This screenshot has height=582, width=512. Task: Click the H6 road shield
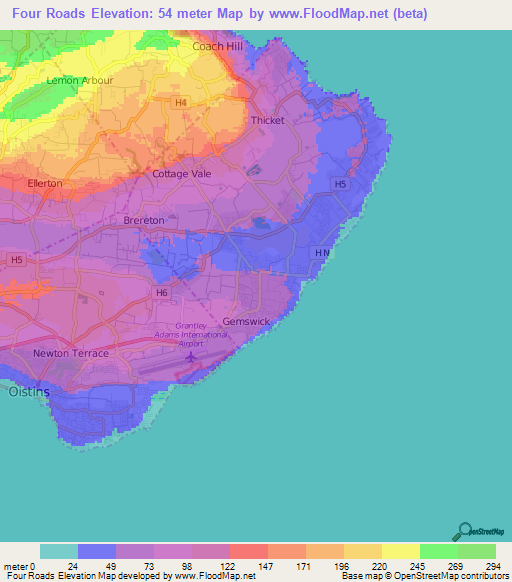(162, 292)
